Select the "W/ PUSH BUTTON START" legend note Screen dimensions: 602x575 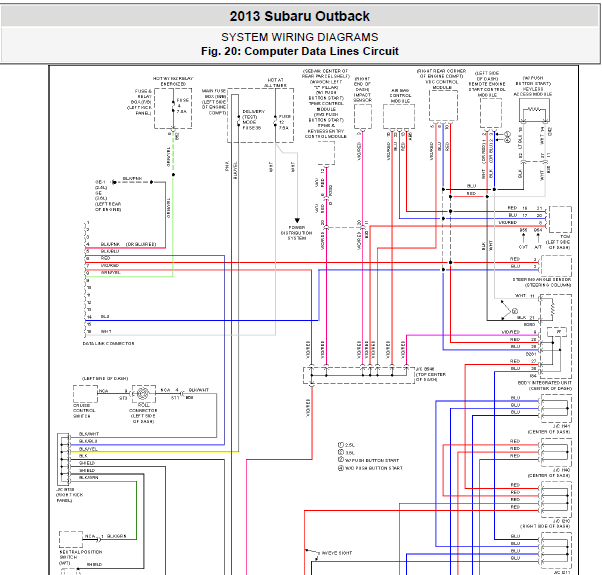372,460
